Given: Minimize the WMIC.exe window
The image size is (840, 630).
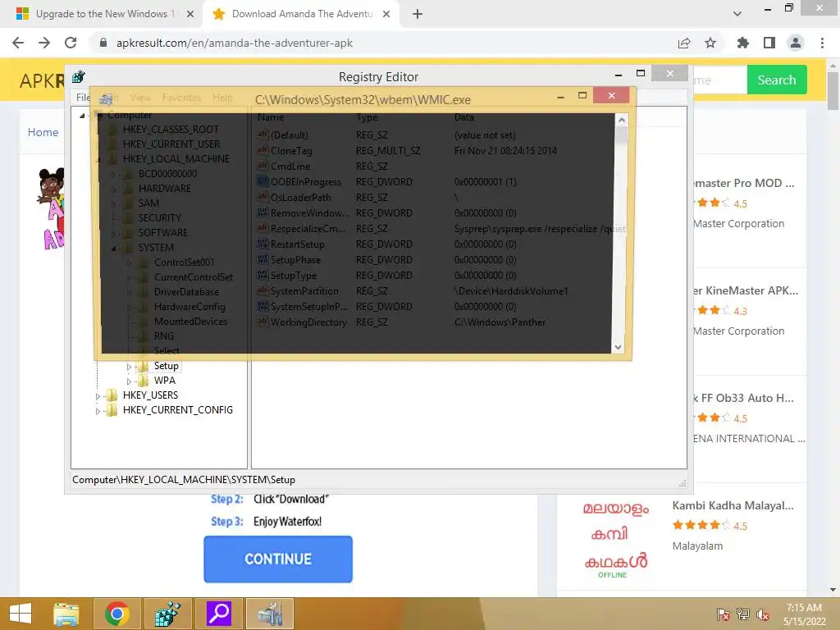Looking at the screenshot, I should point(560,97).
